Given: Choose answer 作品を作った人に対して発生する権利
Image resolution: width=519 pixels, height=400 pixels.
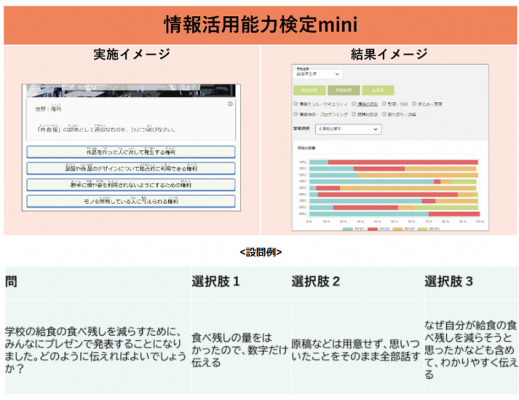Looking at the screenshot, I should (131, 152).
